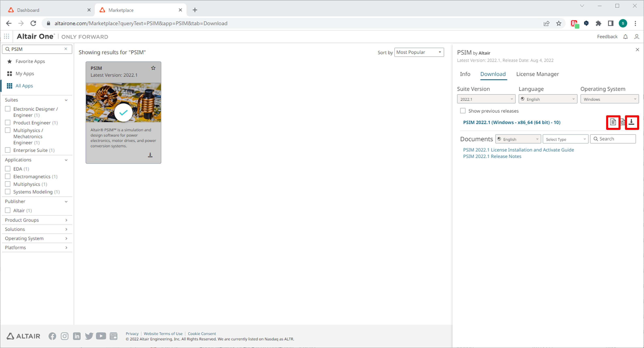Open the Suite Version 2022.1 dropdown
This screenshot has width=644, height=348.
(x=486, y=99)
